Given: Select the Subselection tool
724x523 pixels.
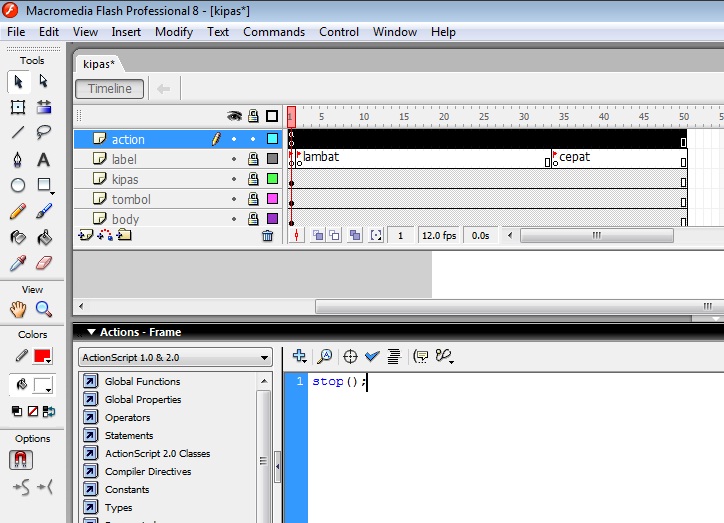Looking at the screenshot, I should tap(44, 82).
